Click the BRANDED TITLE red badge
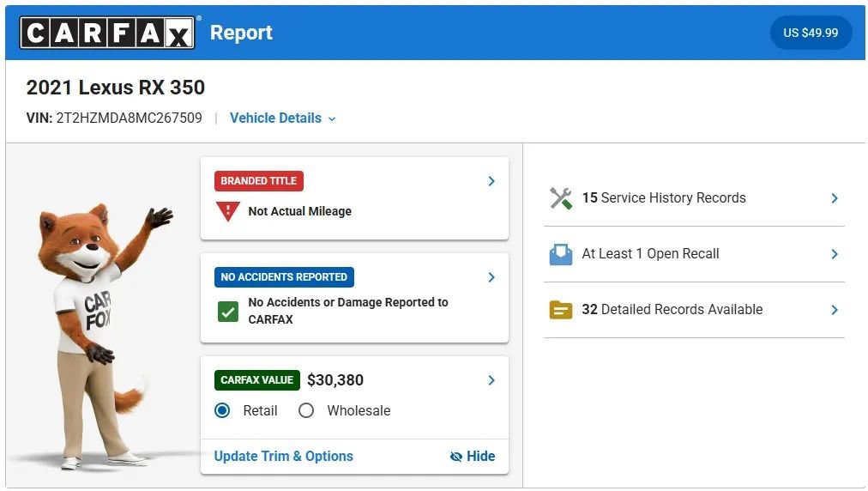 coord(258,180)
